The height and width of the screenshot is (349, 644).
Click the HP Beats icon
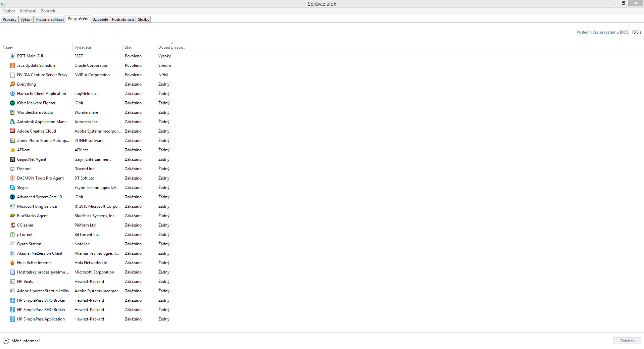[12, 282]
